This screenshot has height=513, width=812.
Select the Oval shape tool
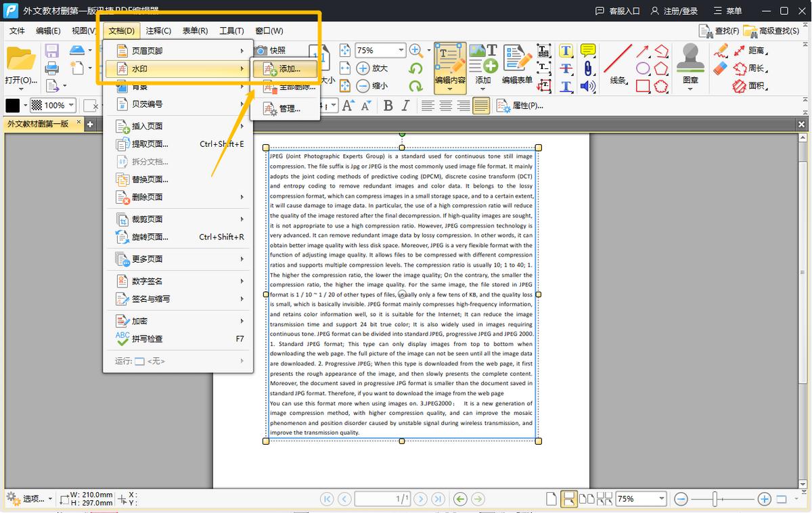point(642,68)
